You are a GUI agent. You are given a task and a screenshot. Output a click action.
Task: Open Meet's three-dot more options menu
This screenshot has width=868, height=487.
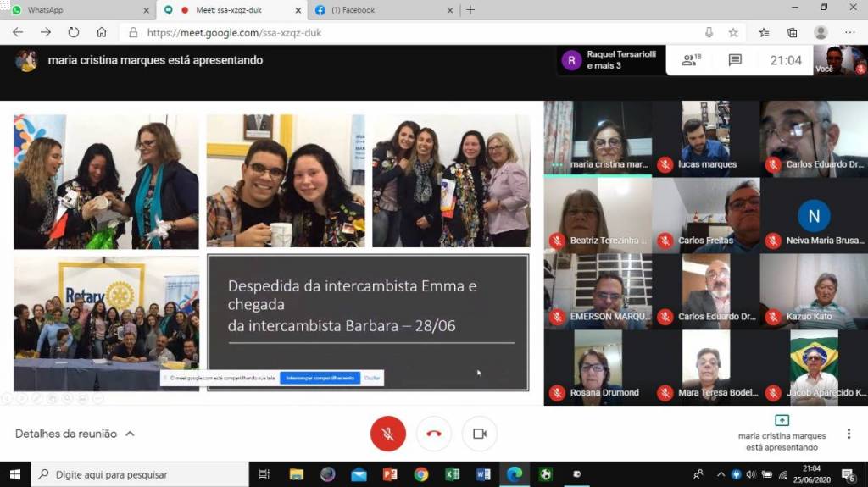coord(849,434)
